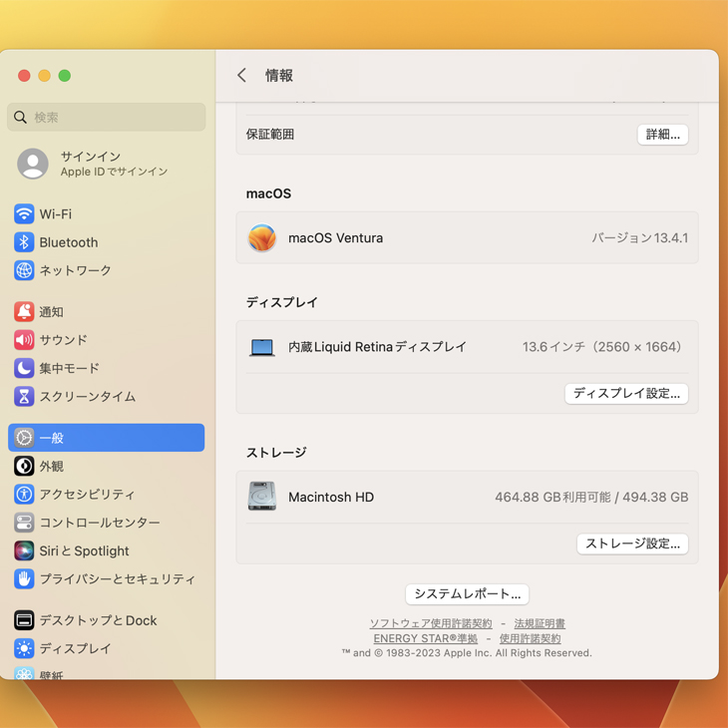Open ソフトウェア使用許諾契約 link

(x=430, y=623)
